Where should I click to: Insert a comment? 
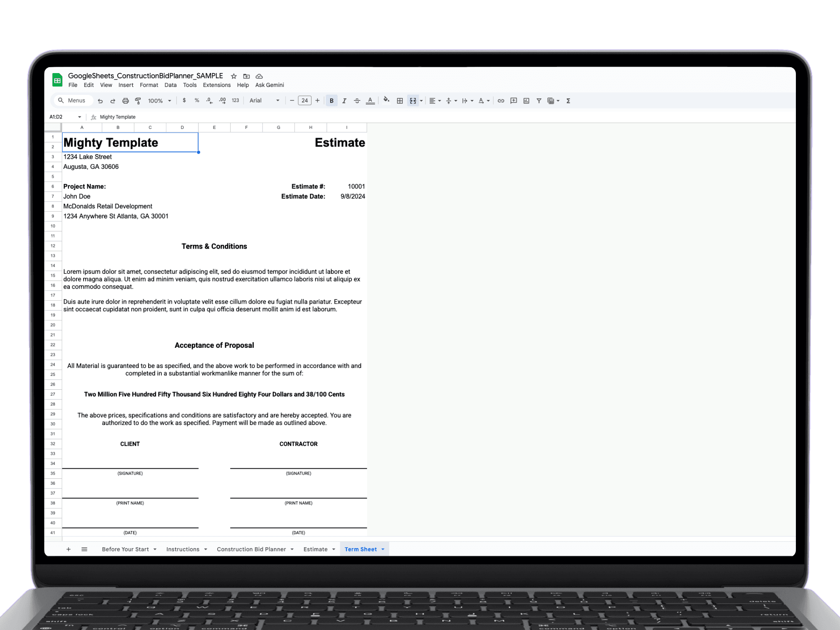[513, 101]
